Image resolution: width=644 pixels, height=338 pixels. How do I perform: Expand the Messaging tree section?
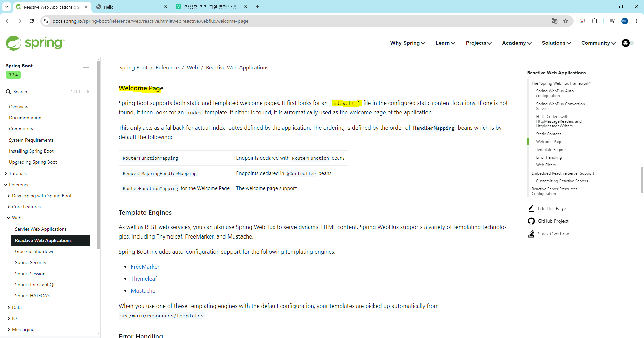pos(9,329)
